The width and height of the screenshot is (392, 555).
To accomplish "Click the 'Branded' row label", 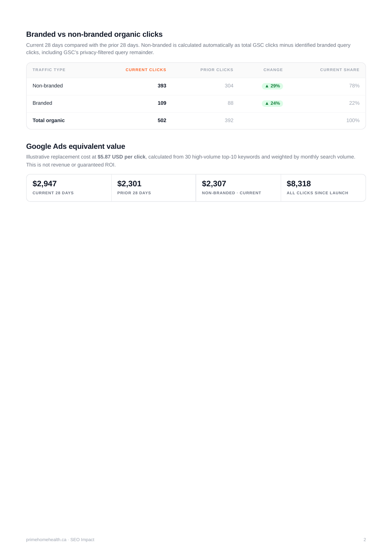I will pyautogui.click(x=42, y=103).
